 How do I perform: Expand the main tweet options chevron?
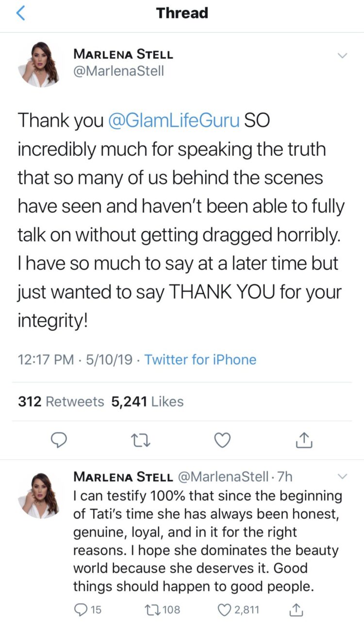tap(342, 56)
